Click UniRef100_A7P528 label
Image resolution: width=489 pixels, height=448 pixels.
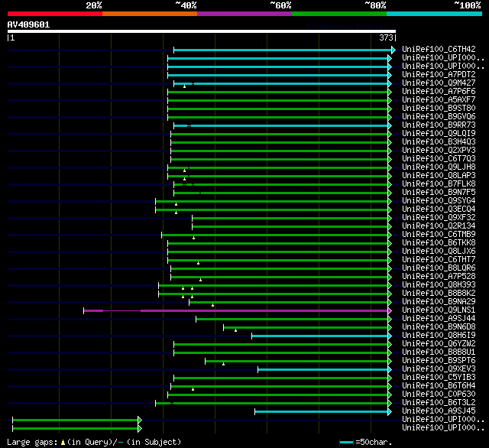click(x=439, y=277)
